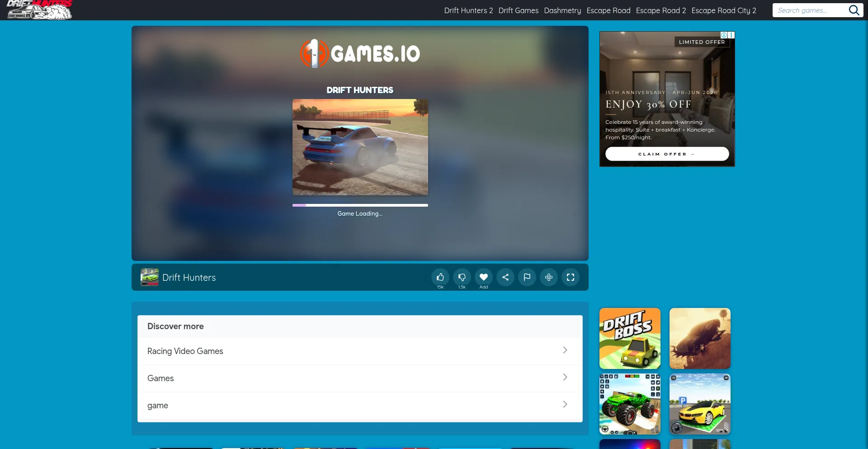Image resolution: width=868 pixels, height=449 pixels.
Task: Open the desert creature game thumbnail
Action: [700, 338]
